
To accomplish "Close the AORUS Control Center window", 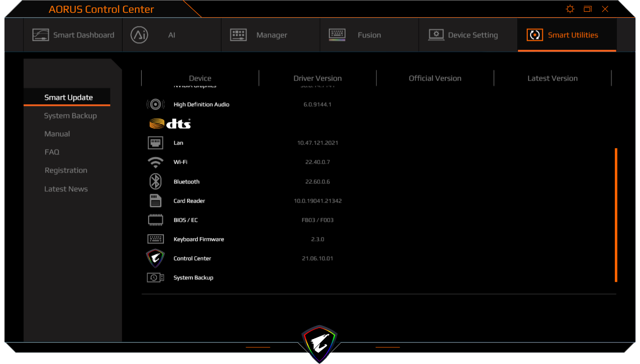I will tap(605, 9).
